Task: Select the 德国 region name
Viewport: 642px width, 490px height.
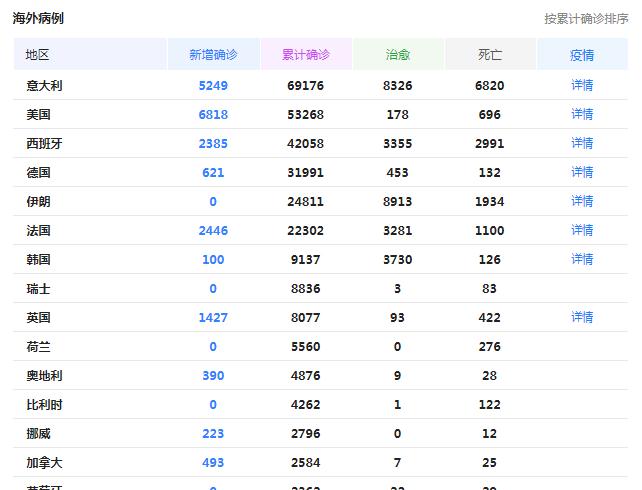Action: tap(38, 173)
